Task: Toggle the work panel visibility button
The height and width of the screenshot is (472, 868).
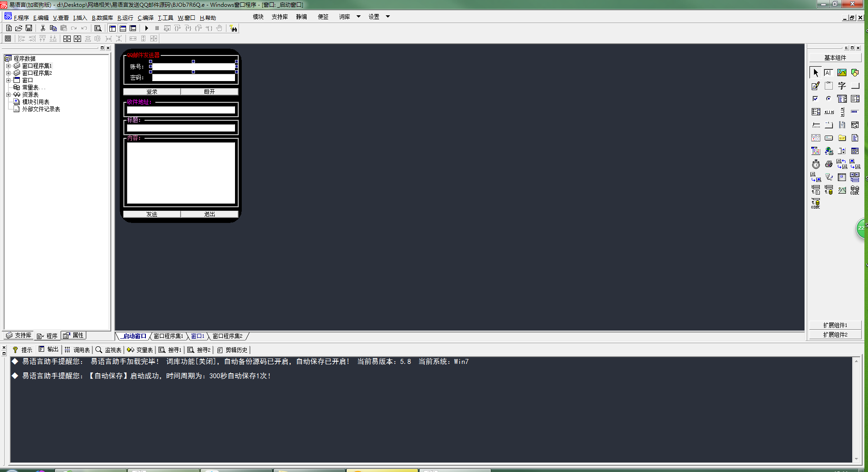Action: click(113, 28)
